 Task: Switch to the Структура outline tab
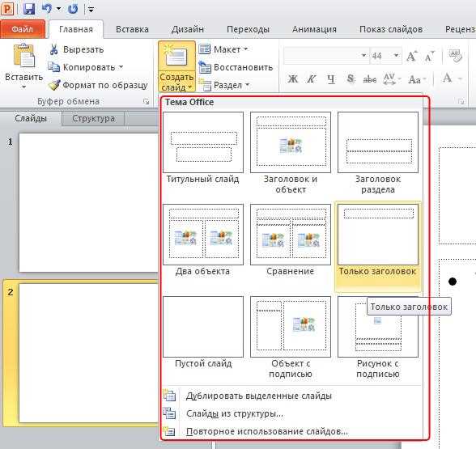(93, 118)
